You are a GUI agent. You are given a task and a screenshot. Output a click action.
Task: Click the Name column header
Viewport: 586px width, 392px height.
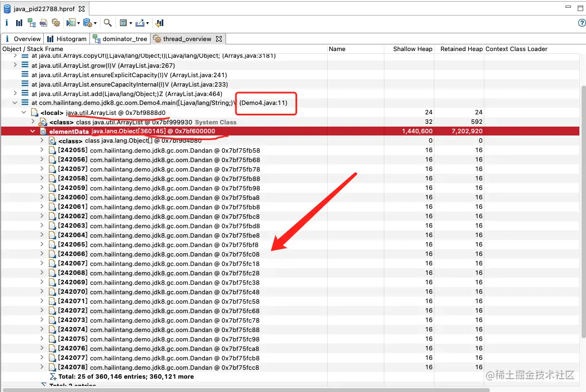click(356, 49)
